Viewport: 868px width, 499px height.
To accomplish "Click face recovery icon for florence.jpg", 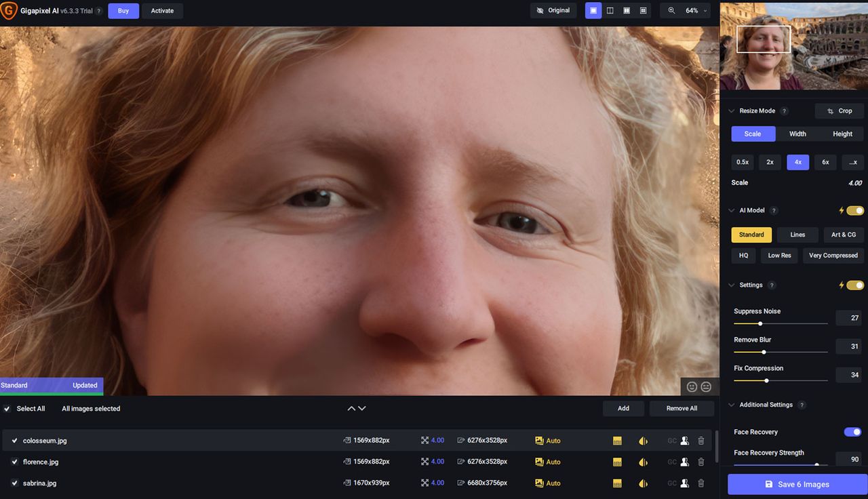I will [x=684, y=462].
